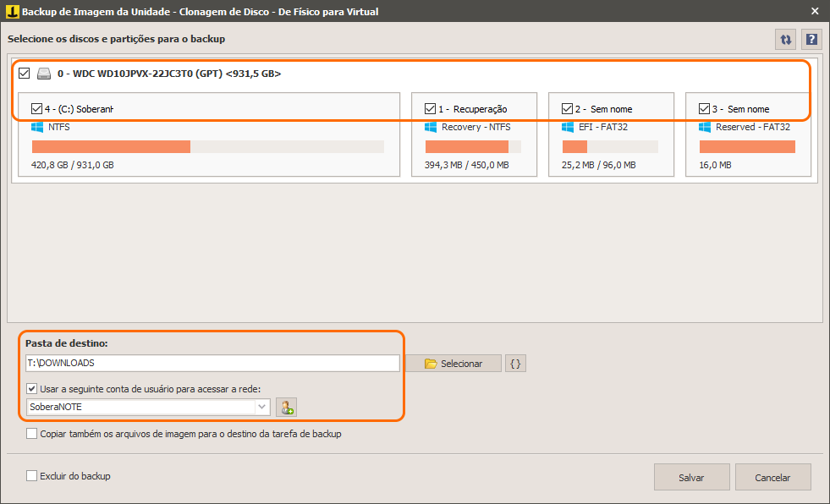830x504 pixels.
Task: Click the Windows logo beside EFI - FAT32
Action: [568, 127]
